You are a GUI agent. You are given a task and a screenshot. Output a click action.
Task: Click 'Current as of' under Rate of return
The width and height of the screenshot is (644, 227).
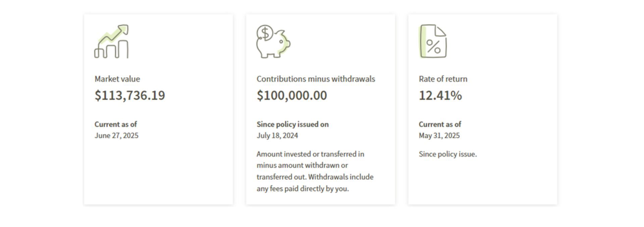coord(440,124)
